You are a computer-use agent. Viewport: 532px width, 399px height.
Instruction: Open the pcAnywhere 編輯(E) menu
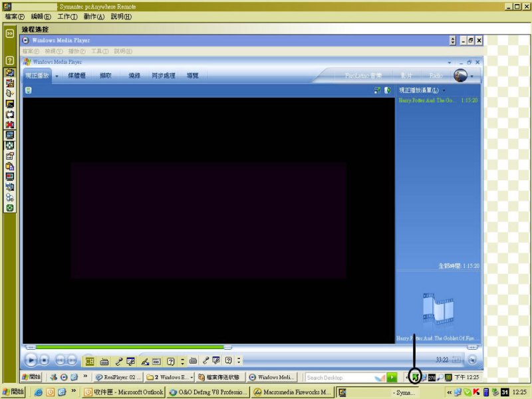click(x=41, y=17)
